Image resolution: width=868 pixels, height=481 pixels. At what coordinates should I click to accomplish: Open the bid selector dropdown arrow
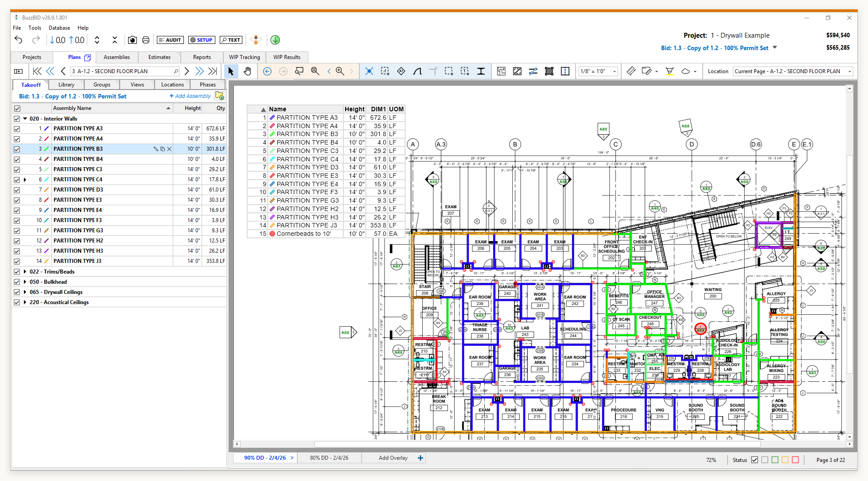(x=775, y=47)
